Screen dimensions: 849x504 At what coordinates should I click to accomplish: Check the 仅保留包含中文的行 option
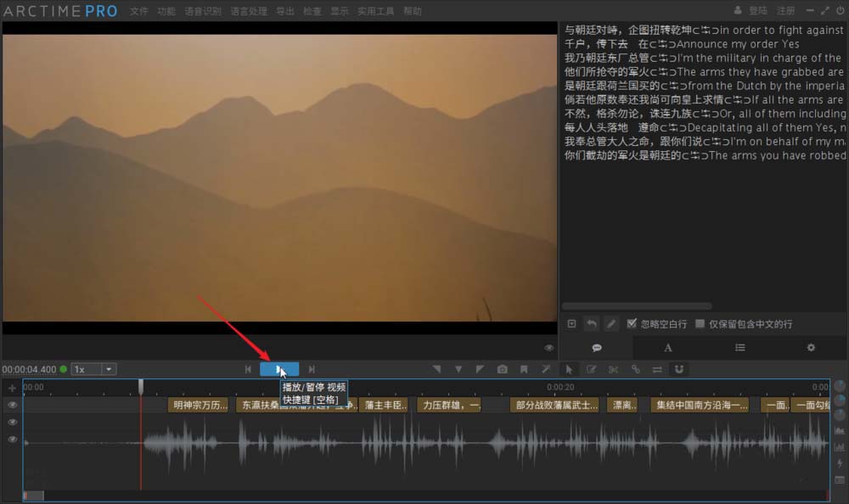coord(701,324)
